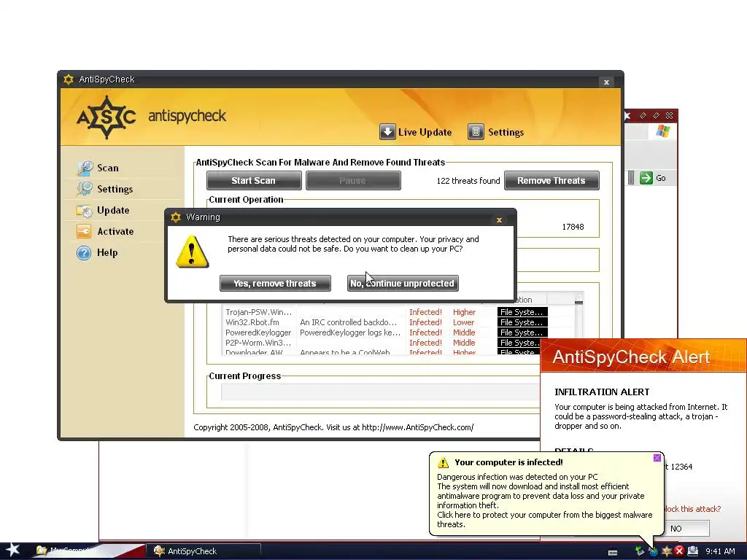
Task: Click the warning icon in the balloon tip
Action: (x=443, y=462)
